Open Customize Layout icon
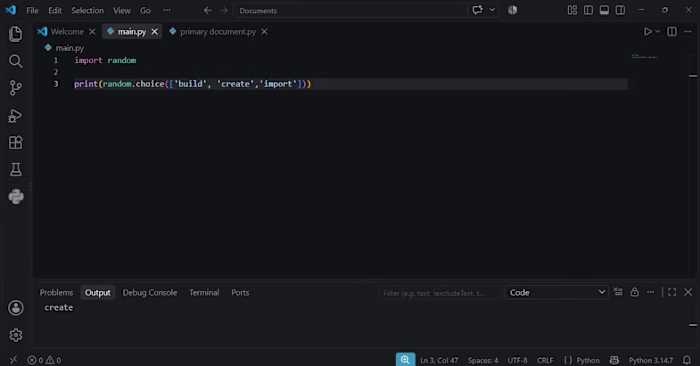 [572, 10]
